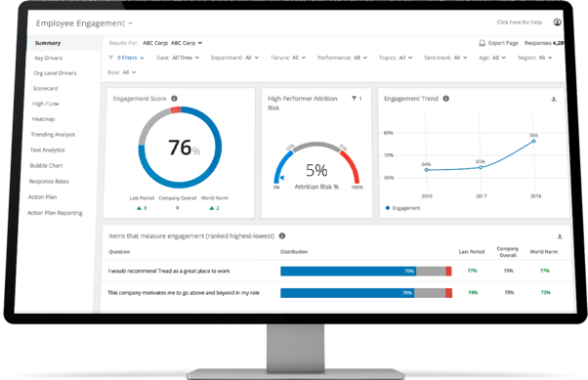Click the Export Page link
The image size is (588, 380).
coord(503,43)
